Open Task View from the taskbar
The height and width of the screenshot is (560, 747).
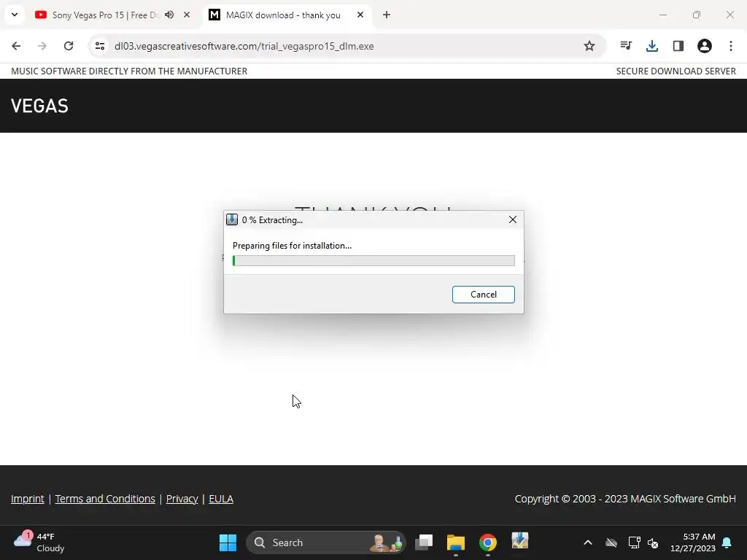point(424,542)
